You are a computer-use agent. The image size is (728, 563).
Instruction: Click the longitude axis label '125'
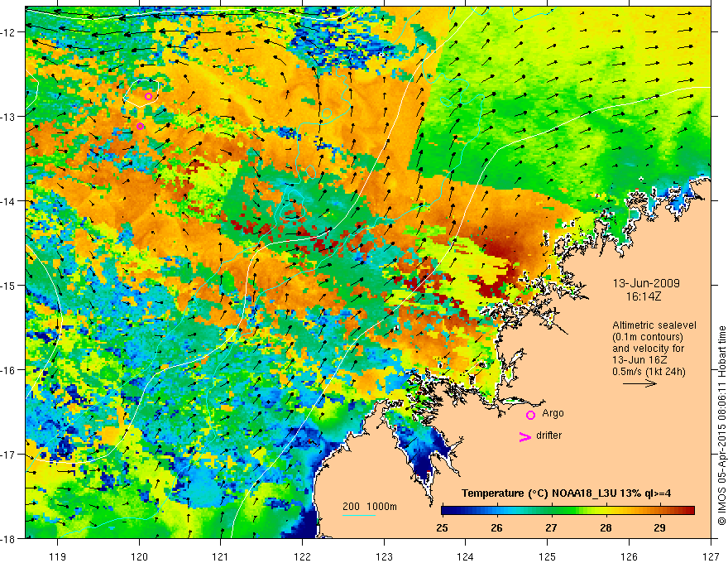tap(548, 556)
